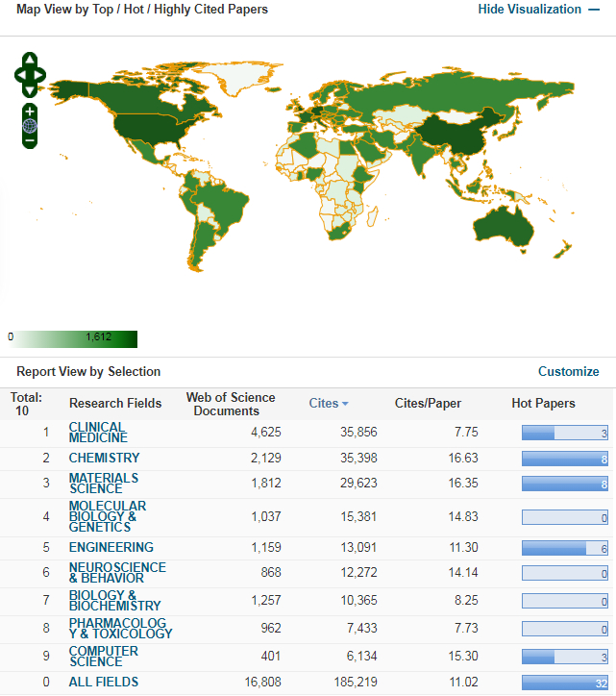
Task: Click Engineering hot papers bar
Action: [565, 548]
